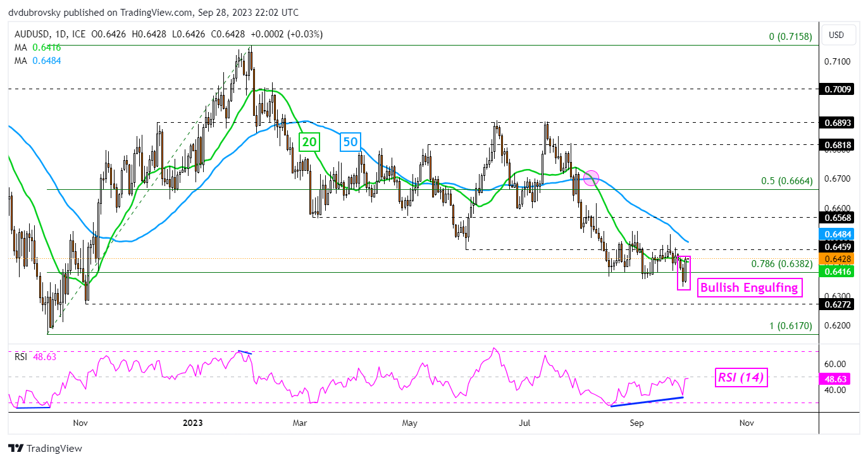Click the 0.6818 price level label

click(x=838, y=144)
